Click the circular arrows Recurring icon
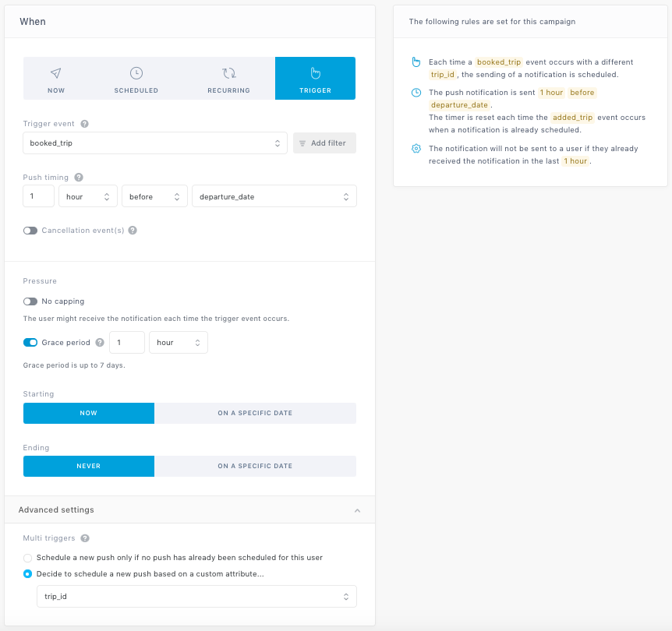672x631 pixels. pyautogui.click(x=228, y=73)
